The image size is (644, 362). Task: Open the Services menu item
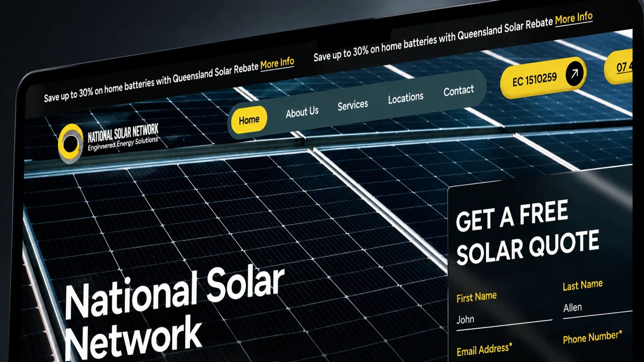(x=353, y=105)
